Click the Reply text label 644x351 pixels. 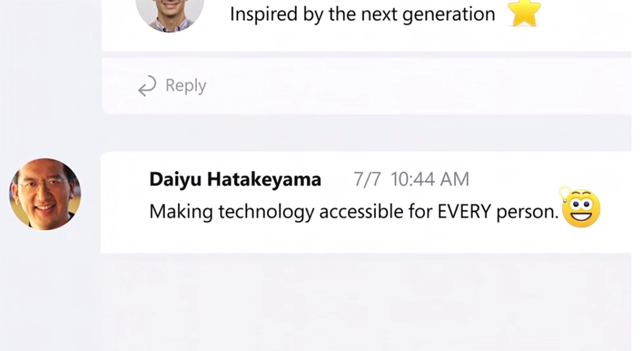pos(186,86)
